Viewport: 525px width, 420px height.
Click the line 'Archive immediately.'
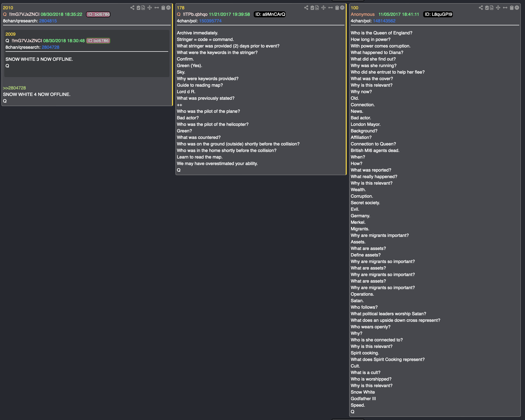[197, 33]
